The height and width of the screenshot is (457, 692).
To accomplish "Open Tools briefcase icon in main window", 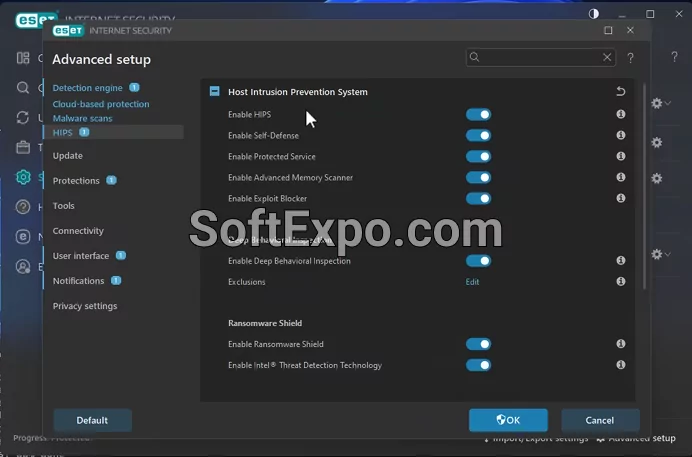I will [x=23, y=147].
